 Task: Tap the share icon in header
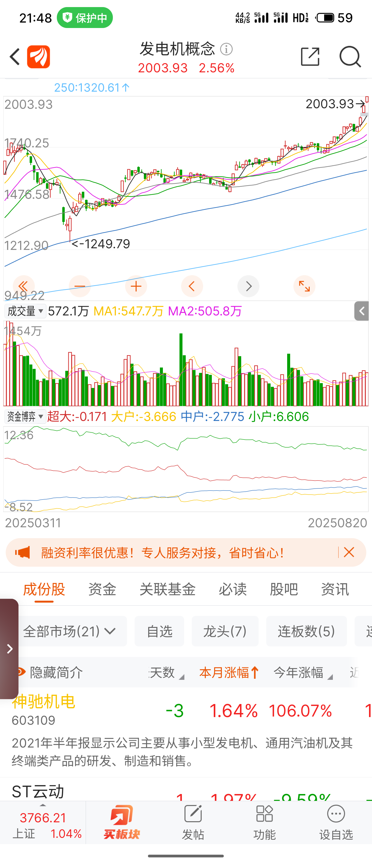pyautogui.click(x=310, y=57)
